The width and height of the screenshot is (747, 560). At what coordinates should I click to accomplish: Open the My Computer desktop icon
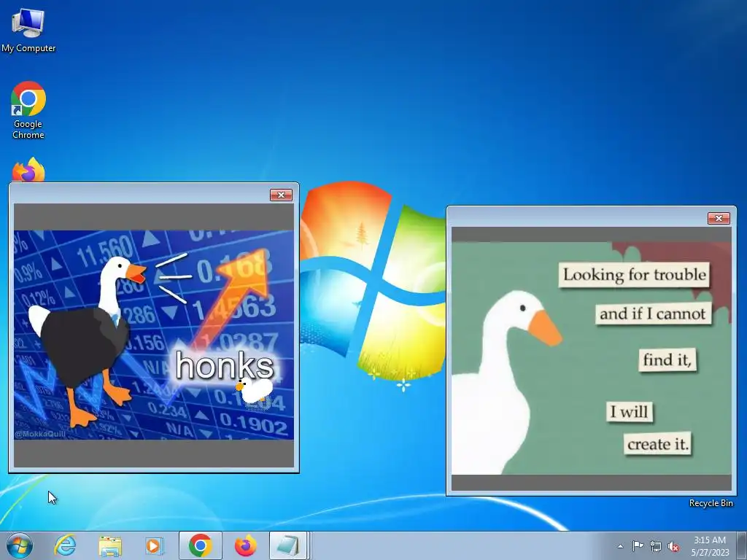pos(28,29)
